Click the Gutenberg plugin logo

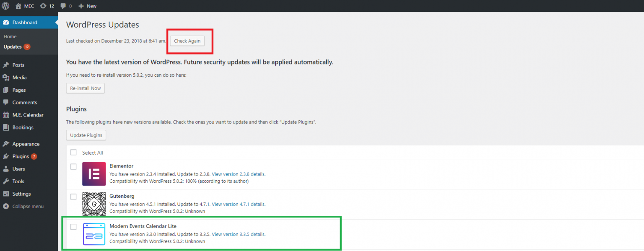(x=94, y=204)
